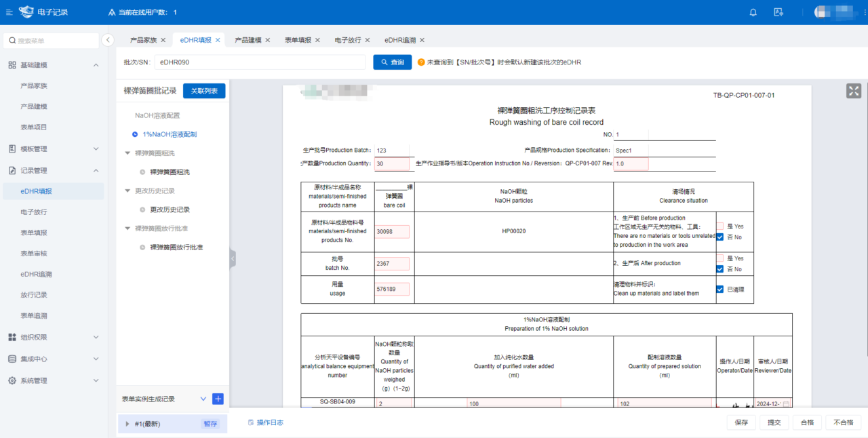Check 是 Yes for before production clearance

[x=720, y=226]
